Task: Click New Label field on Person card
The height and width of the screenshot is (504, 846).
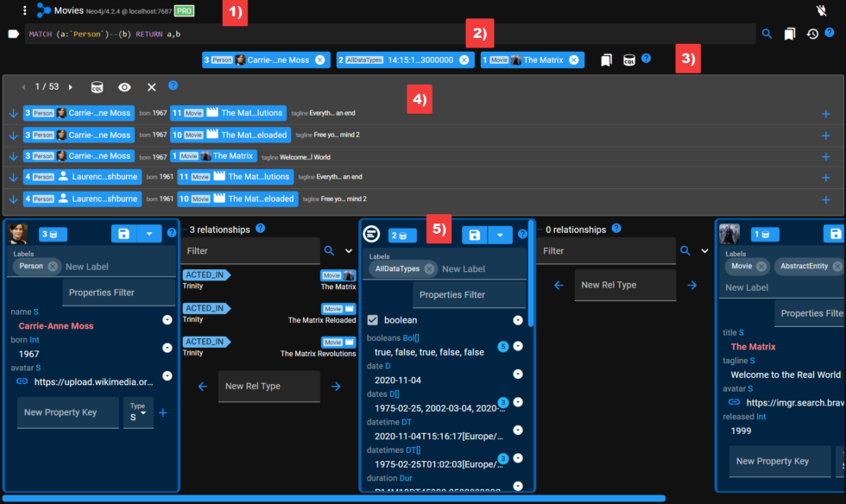Action: [x=119, y=267]
